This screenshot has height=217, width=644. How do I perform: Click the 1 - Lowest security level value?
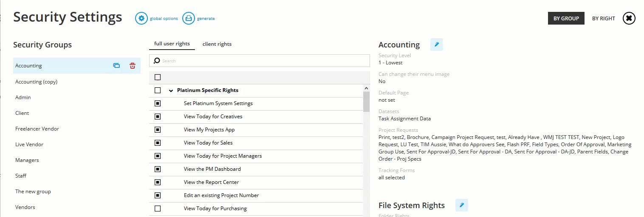pyautogui.click(x=390, y=63)
